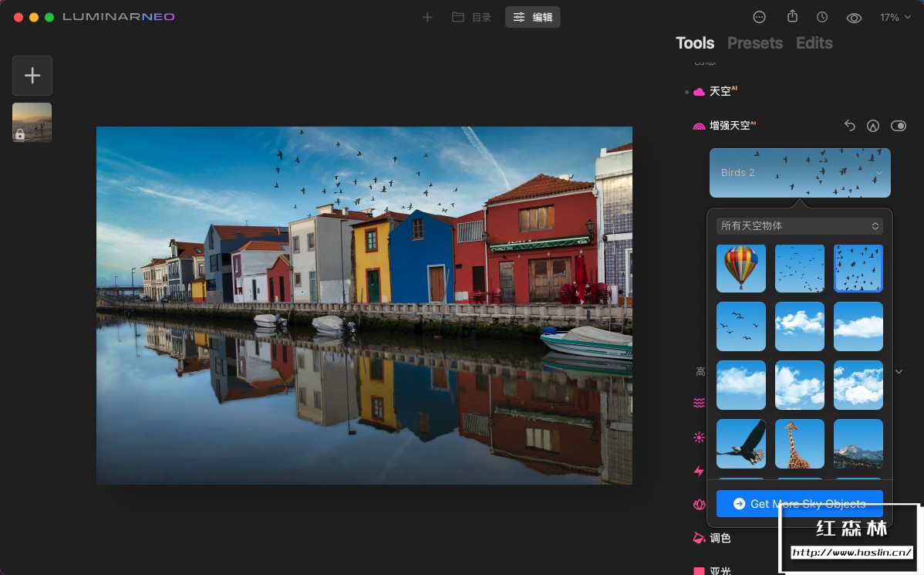Open the 目录 catalog view
This screenshot has height=575, width=924.
(471, 17)
